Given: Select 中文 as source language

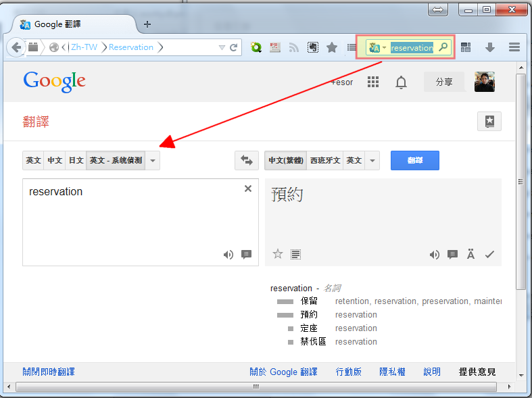Looking at the screenshot, I should [x=55, y=160].
